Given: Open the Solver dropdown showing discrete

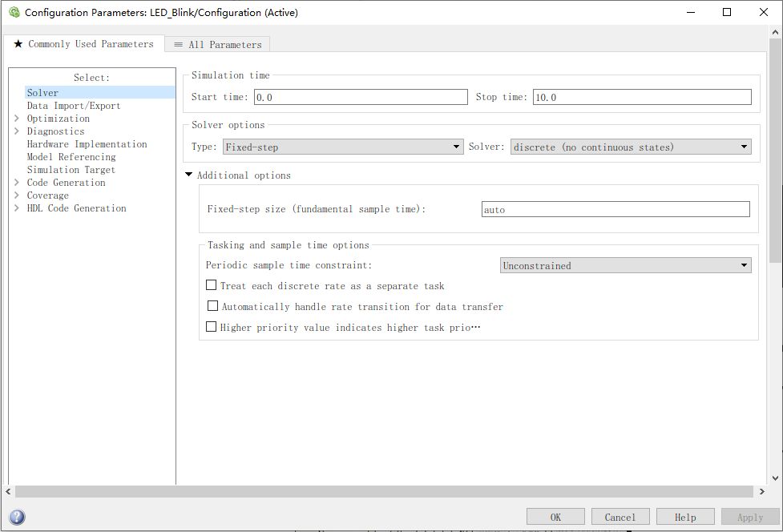Looking at the screenshot, I should (631, 147).
